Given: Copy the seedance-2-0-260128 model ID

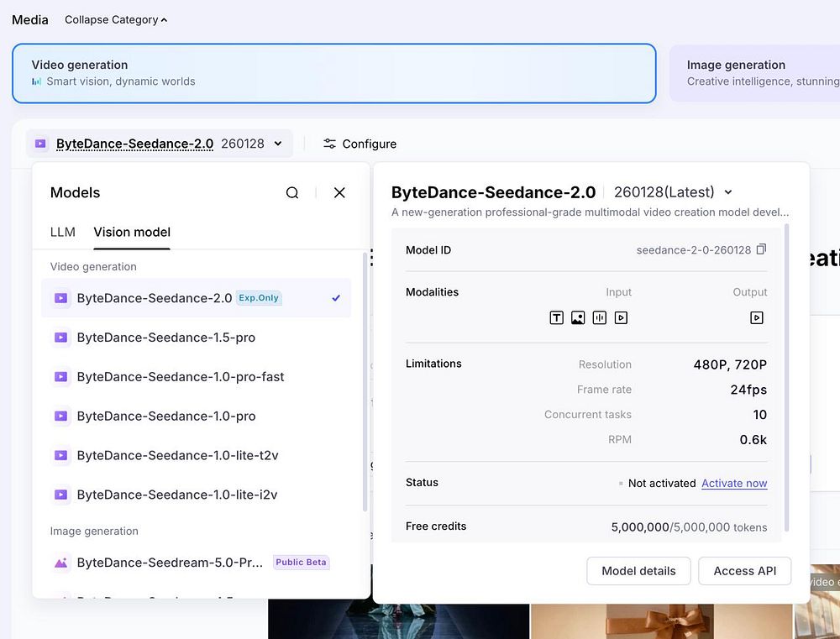Looking at the screenshot, I should (x=761, y=249).
